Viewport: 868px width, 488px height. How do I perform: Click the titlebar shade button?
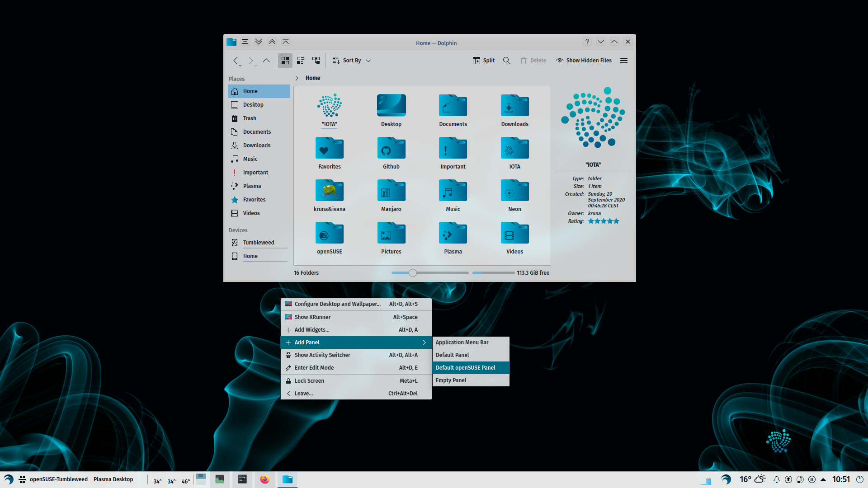286,42
